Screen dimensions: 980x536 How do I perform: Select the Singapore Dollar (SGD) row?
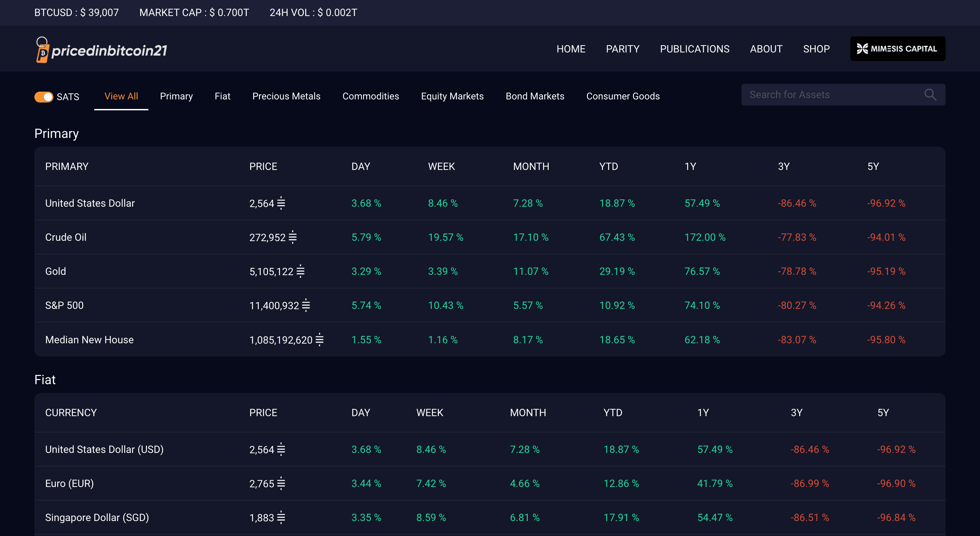point(490,518)
